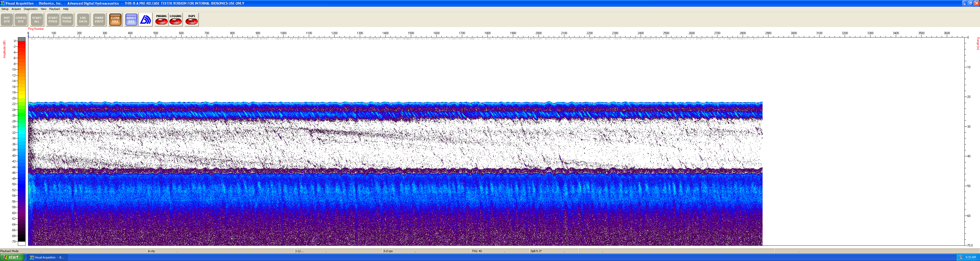
Task: Open the Diagnostics menu
Action: 30,9
